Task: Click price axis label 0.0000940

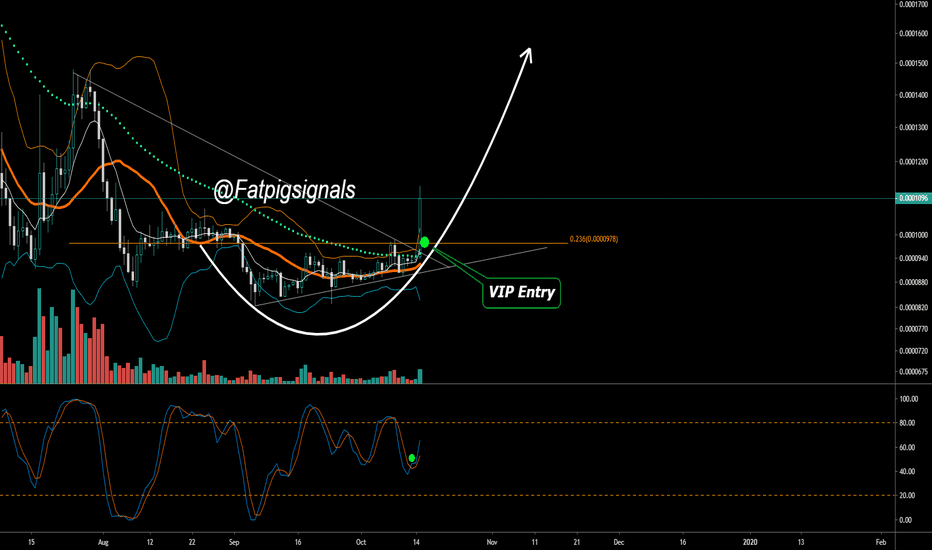Action: tap(914, 259)
